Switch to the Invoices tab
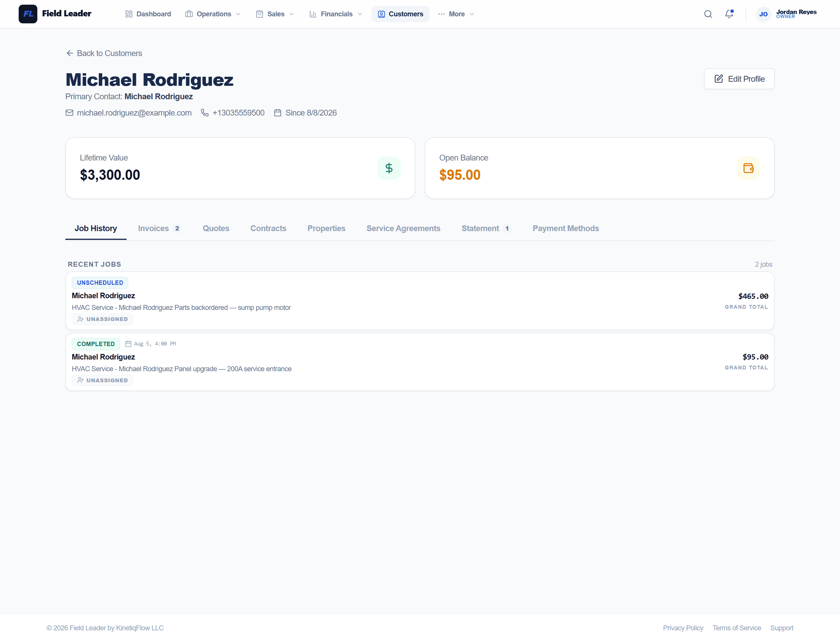 159,228
